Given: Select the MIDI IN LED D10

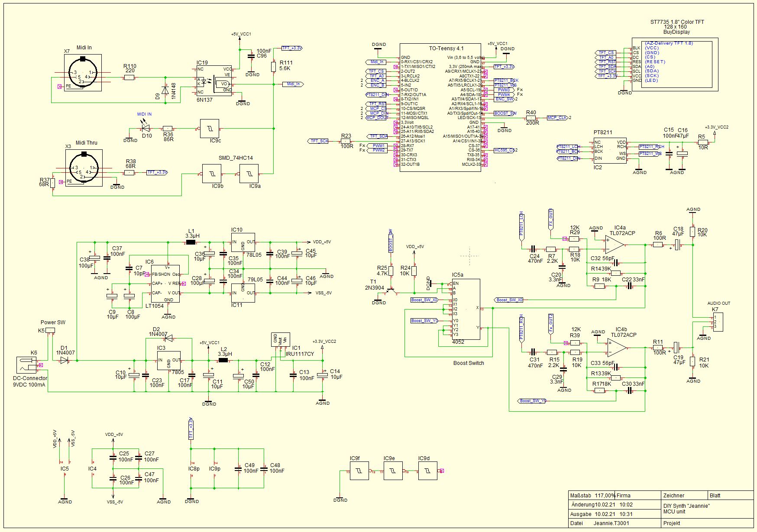Looking at the screenshot, I should 146,129.
